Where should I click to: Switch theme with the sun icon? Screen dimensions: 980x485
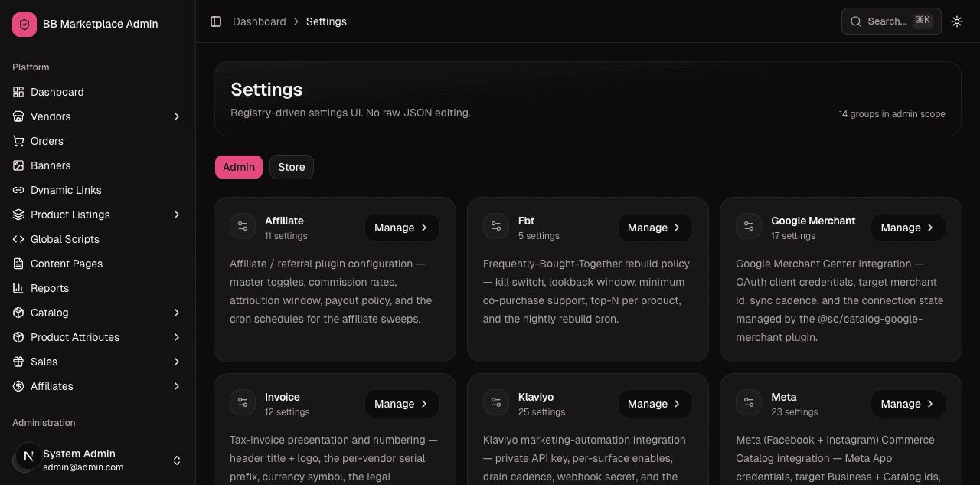957,21
